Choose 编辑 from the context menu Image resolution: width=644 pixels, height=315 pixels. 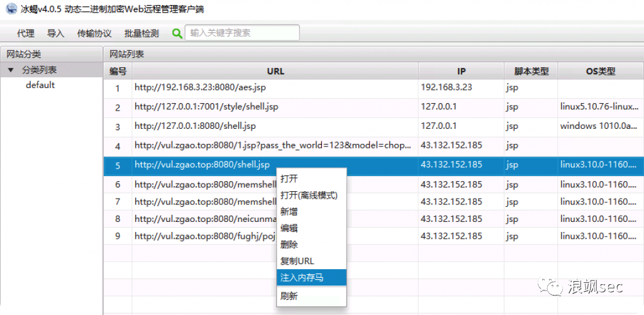[311, 228]
